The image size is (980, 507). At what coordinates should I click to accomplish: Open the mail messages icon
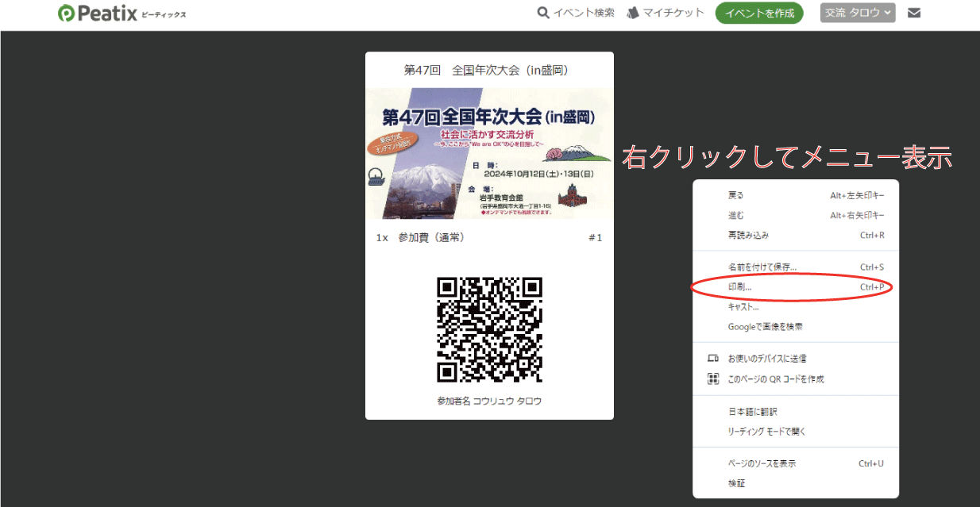[x=914, y=13]
